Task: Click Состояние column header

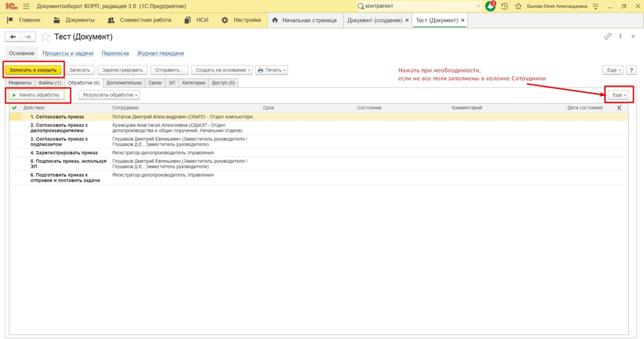Action: pos(402,108)
